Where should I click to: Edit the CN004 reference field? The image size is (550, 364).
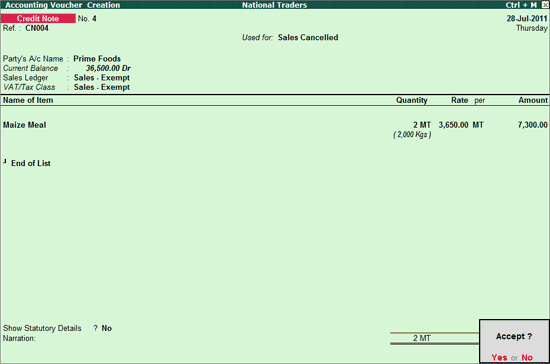(37, 28)
